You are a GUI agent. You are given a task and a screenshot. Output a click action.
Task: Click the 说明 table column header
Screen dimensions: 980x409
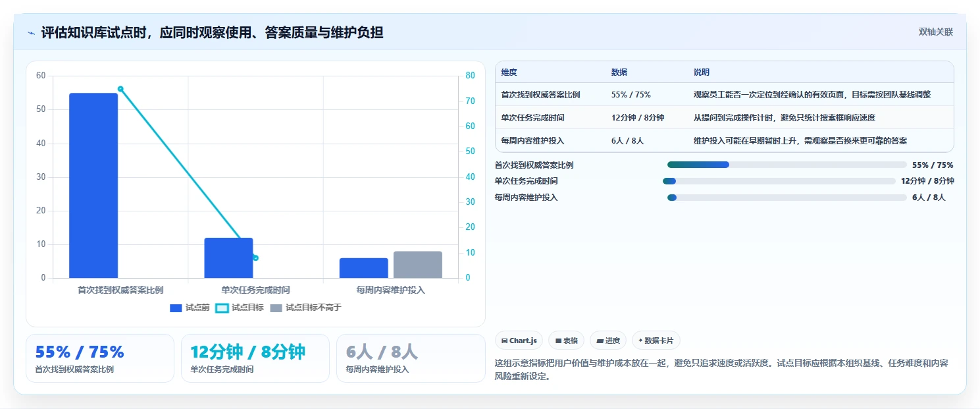coord(702,72)
